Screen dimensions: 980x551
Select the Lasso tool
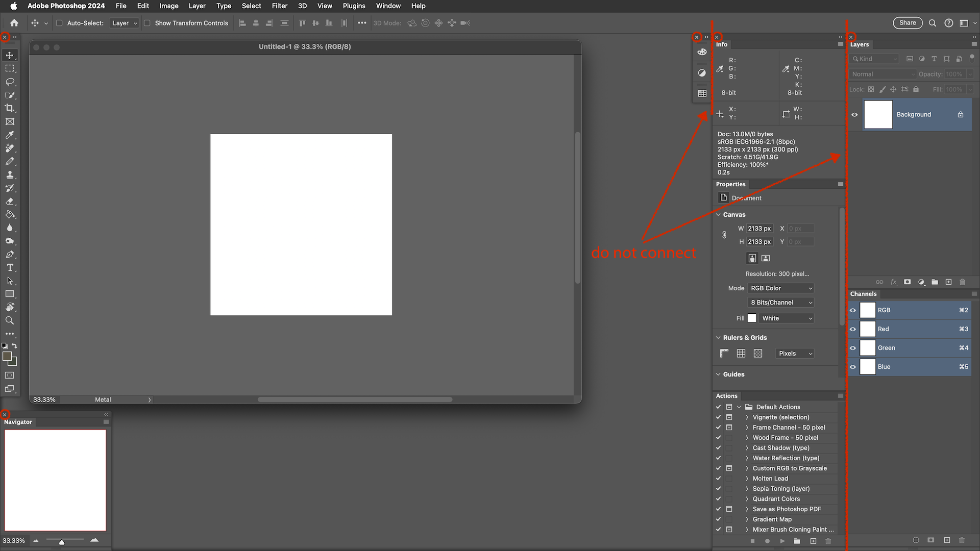click(9, 82)
